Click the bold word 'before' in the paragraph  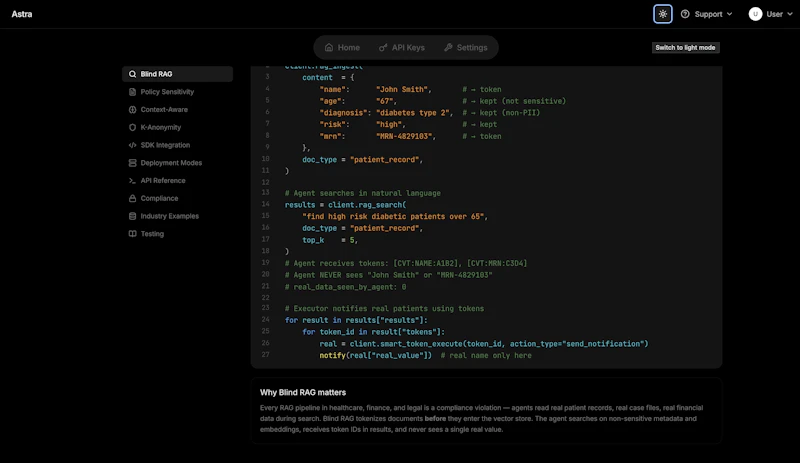point(435,419)
